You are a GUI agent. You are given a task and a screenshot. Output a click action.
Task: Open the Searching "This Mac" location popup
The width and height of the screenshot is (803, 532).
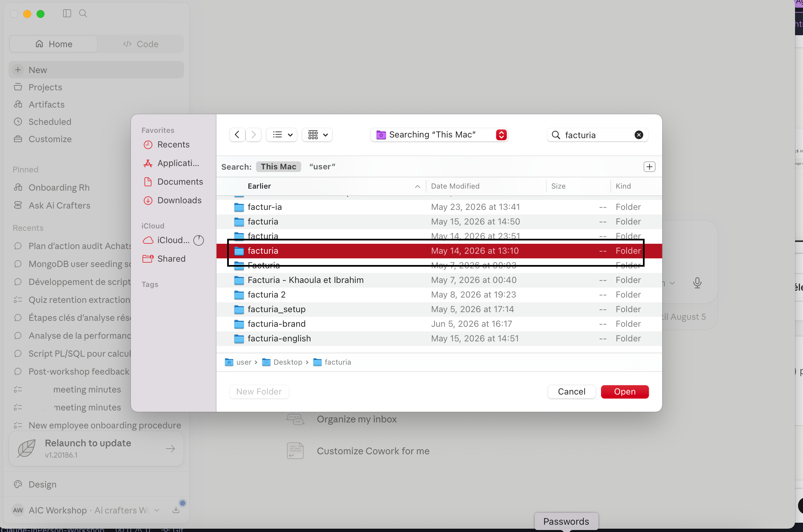click(x=439, y=135)
